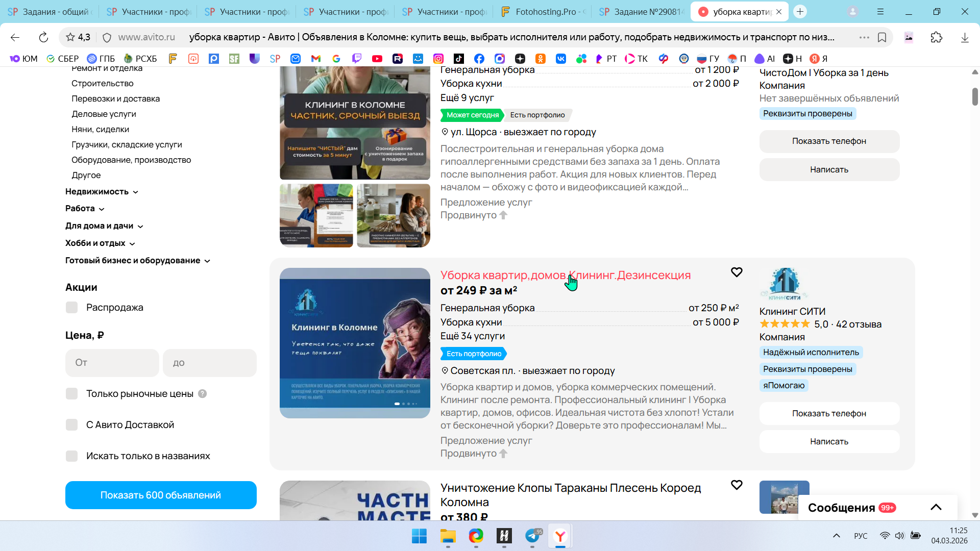980x551 pixels.
Task: Click the price От input field
Action: [x=112, y=363]
